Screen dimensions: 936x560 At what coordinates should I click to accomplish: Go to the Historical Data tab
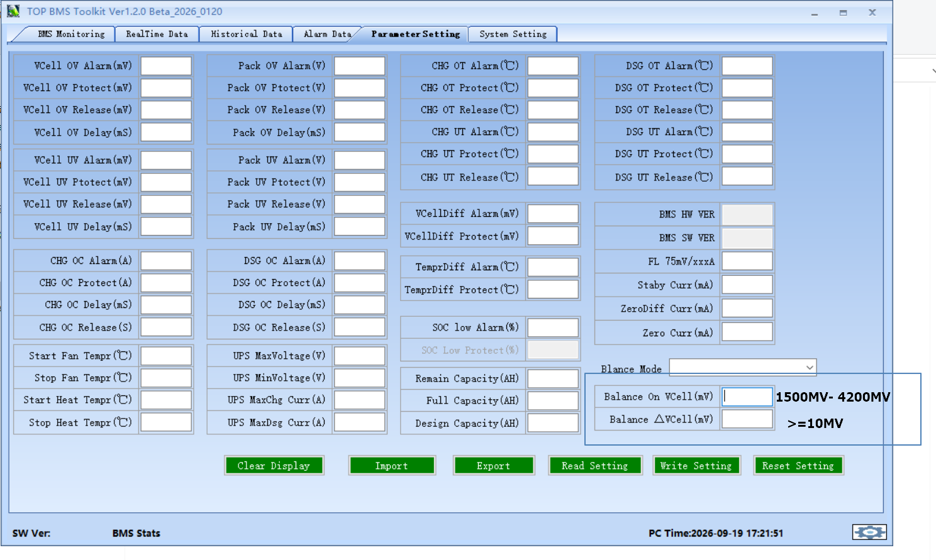[246, 34]
